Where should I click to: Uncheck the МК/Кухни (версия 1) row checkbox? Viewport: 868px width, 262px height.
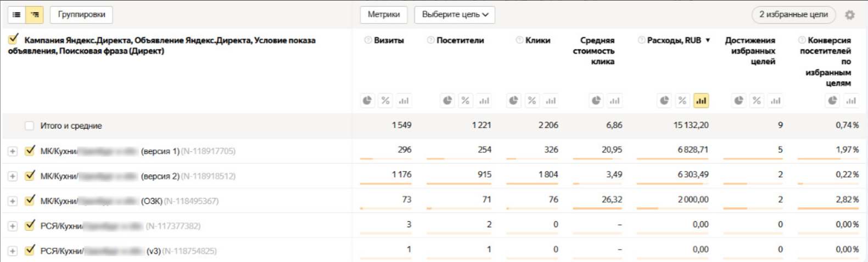[30, 151]
